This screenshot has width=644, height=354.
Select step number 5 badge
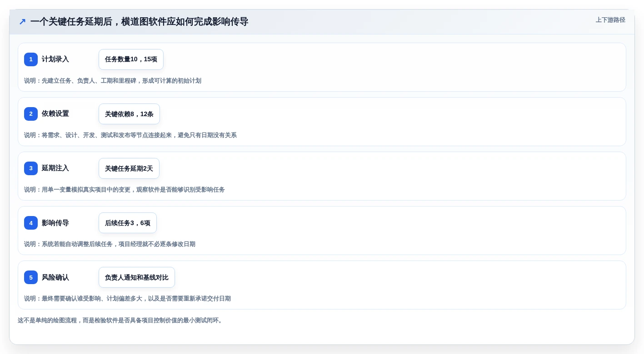tap(31, 277)
